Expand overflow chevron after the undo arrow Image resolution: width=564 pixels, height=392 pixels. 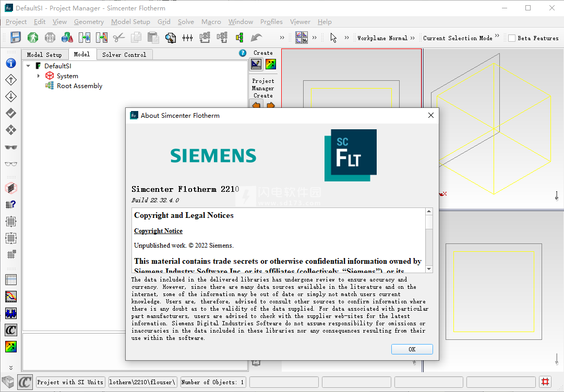282,38
